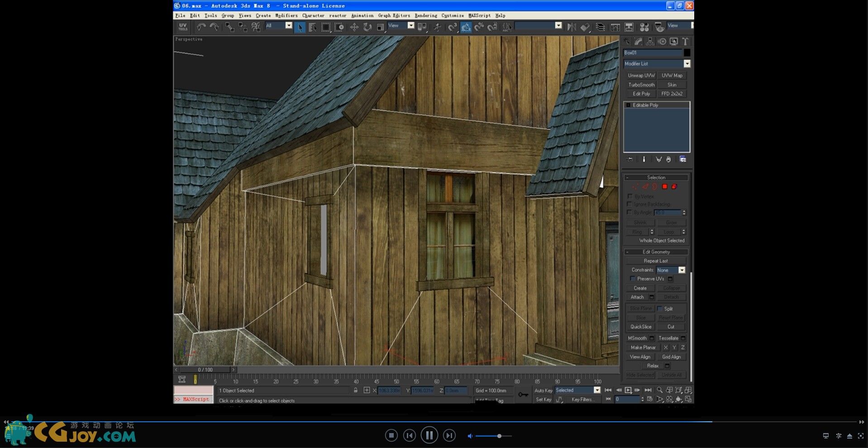Click the TurboSmooth modifier button

click(641, 85)
